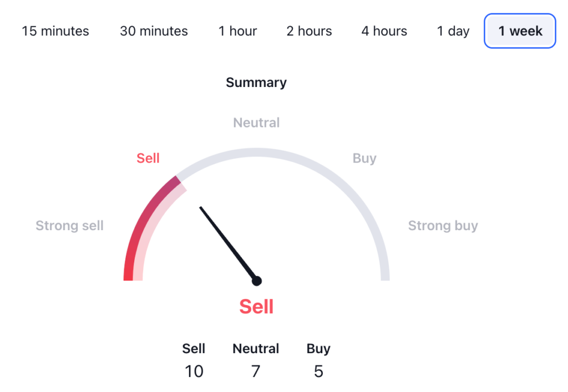Click the large red Sell rating text
The image size is (568, 392).
pyautogui.click(x=256, y=307)
